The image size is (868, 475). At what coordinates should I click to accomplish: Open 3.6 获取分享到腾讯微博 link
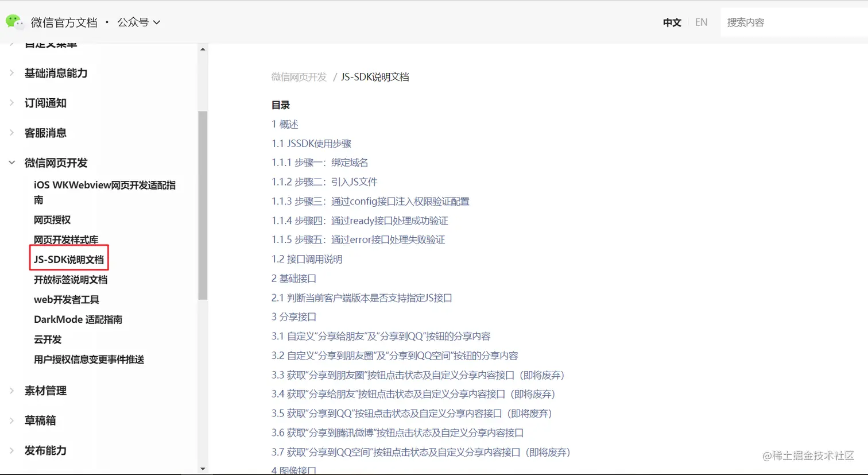pyautogui.click(x=397, y=432)
